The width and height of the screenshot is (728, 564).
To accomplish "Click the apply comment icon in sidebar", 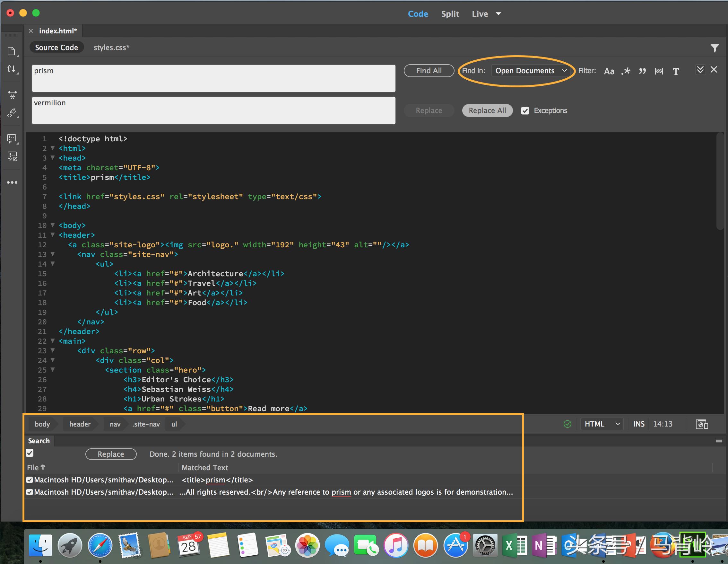I will [12, 139].
